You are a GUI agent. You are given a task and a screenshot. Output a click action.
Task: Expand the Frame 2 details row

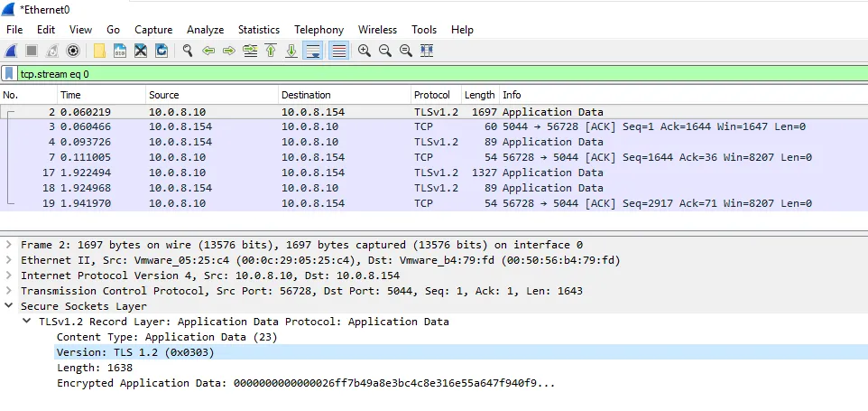pyautogui.click(x=8, y=245)
